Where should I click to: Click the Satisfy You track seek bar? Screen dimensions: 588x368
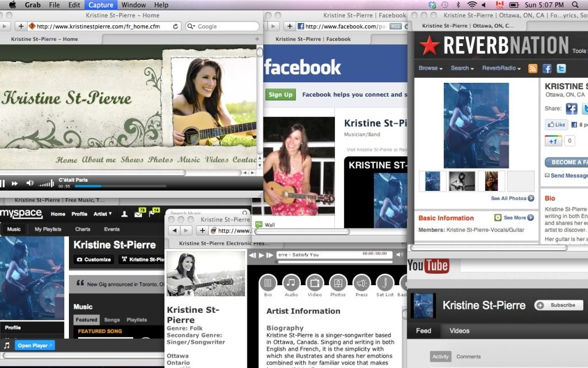tap(333, 262)
